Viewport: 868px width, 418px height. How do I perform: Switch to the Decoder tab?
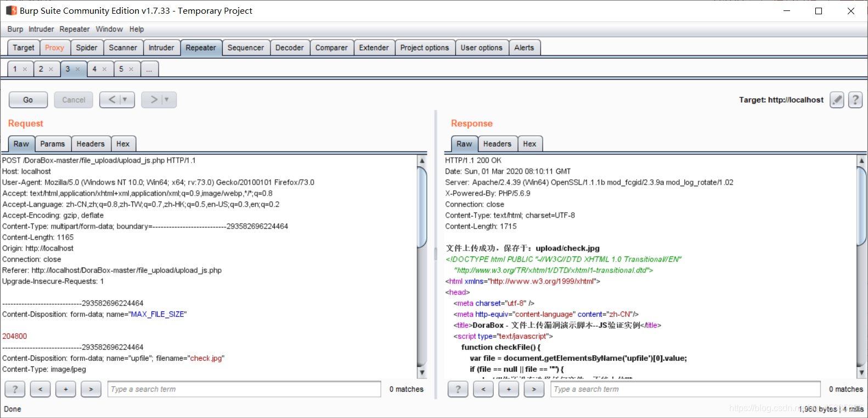pyautogui.click(x=290, y=48)
